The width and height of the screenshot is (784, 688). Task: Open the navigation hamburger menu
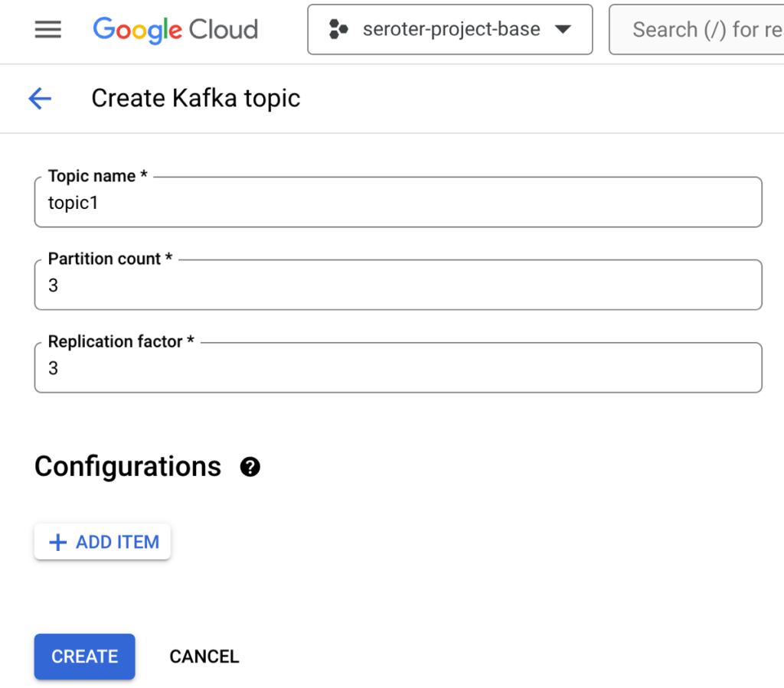(x=47, y=29)
